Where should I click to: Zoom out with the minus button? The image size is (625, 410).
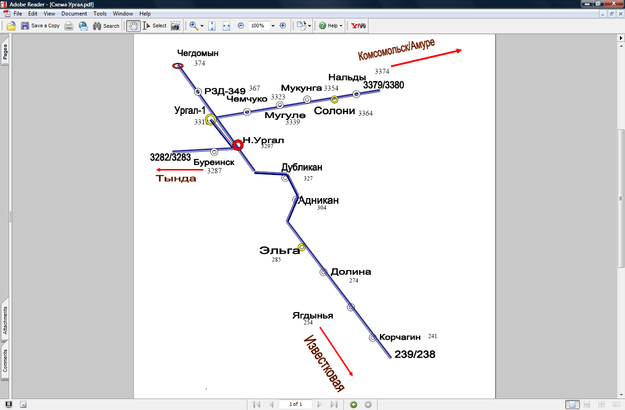(x=241, y=26)
